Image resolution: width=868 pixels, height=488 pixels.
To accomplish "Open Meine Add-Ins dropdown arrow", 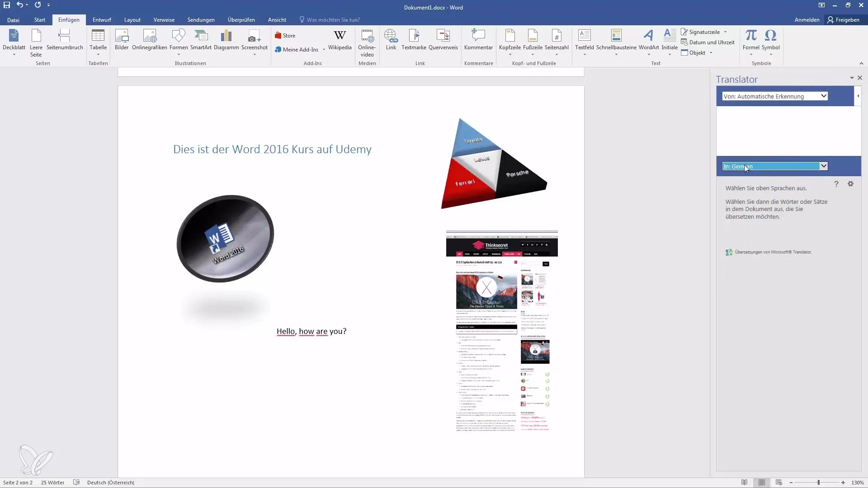I will [x=324, y=50].
